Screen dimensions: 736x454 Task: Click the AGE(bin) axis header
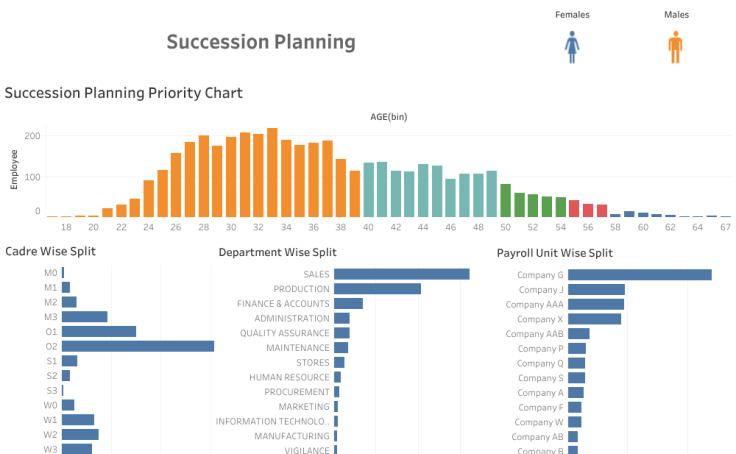(x=388, y=117)
